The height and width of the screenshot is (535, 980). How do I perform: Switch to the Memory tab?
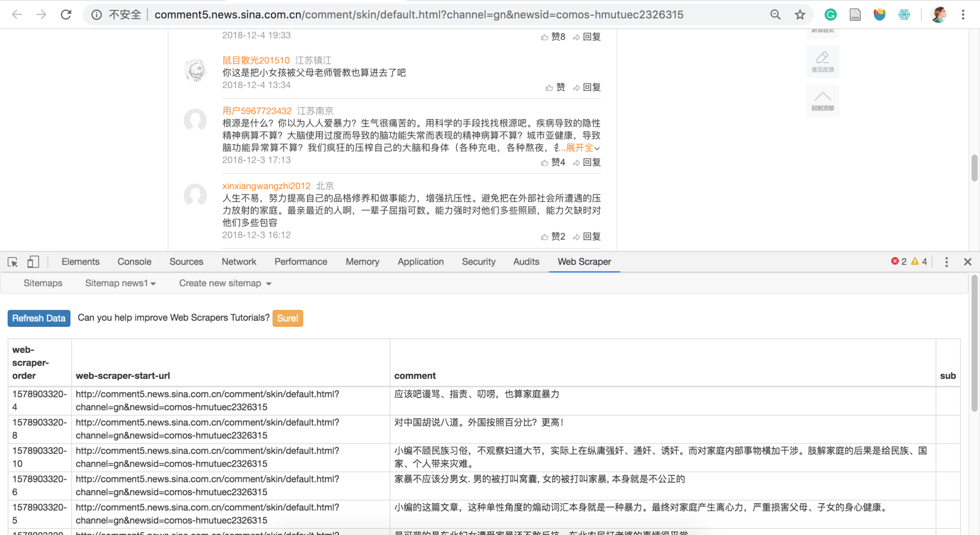click(362, 262)
